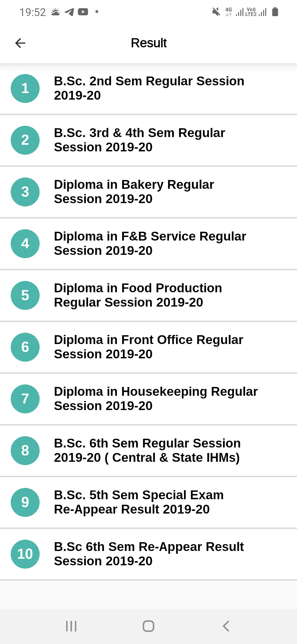Viewport: 297px width, 644px height.
Task: Open Diploma in F&B Service result
Action: point(150,244)
